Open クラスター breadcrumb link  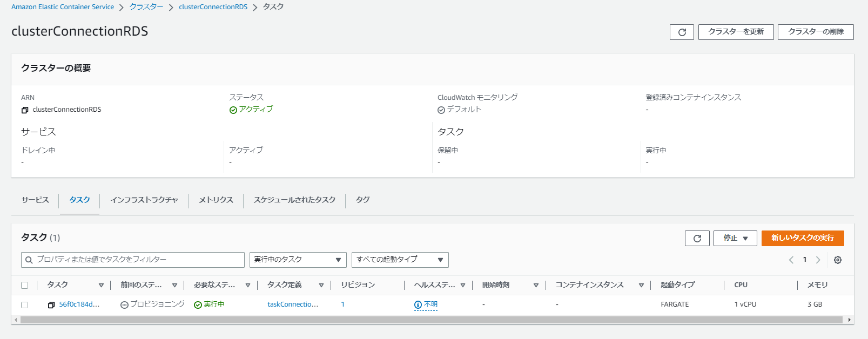coord(146,7)
